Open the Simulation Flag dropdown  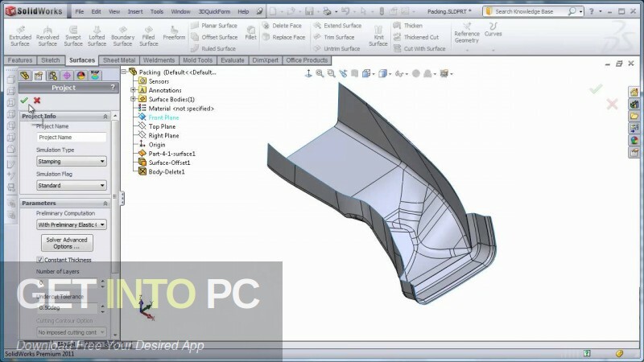(72, 186)
